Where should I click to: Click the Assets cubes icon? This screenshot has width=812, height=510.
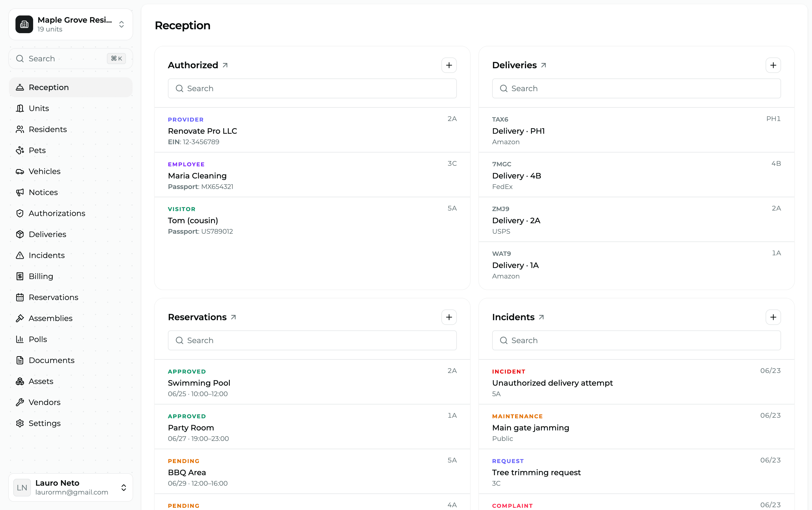pos(20,381)
